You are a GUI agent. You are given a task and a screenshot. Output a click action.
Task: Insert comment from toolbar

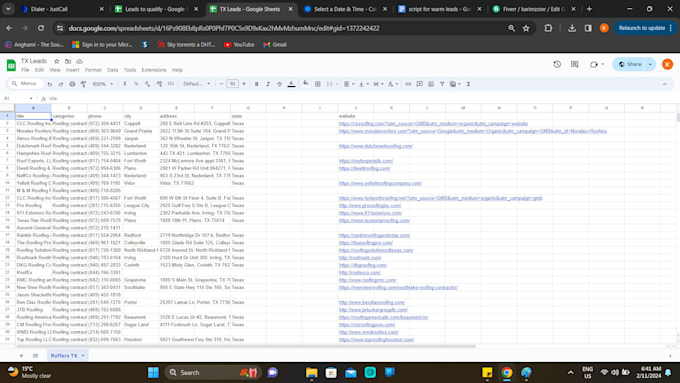click(x=419, y=84)
